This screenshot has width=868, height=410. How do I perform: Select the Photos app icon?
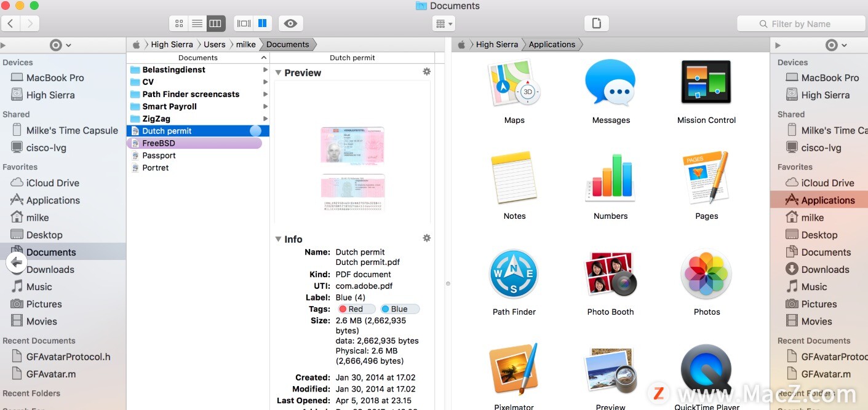click(706, 274)
